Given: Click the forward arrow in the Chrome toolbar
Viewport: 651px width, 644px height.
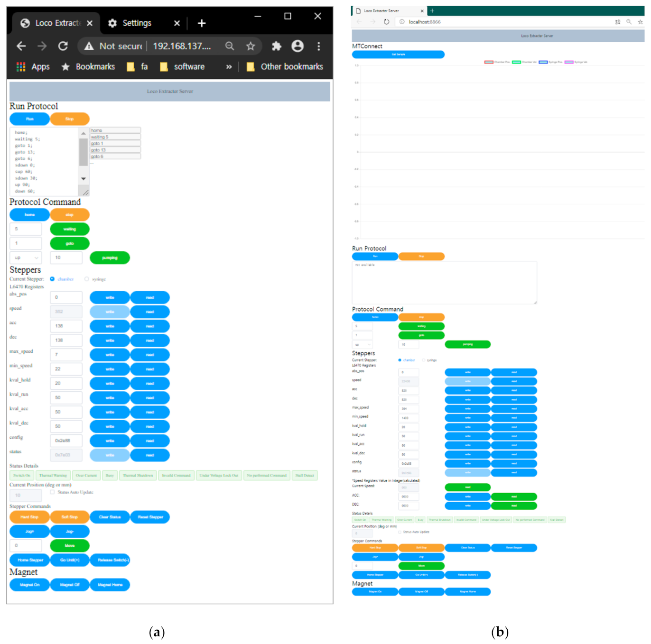Looking at the screenshot, I should (x=42, y=46).
